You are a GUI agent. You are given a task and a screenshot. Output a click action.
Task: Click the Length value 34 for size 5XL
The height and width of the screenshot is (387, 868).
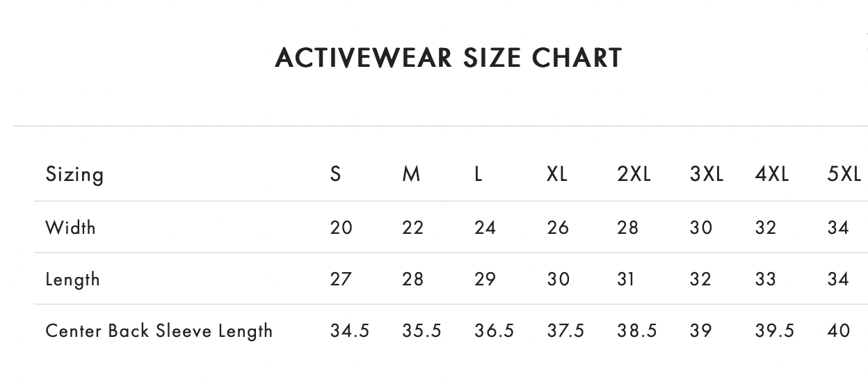[x=838, y=279]
